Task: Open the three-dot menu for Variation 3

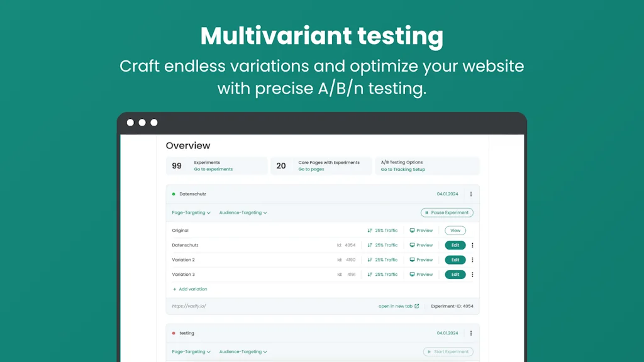Action: [472, 275]
